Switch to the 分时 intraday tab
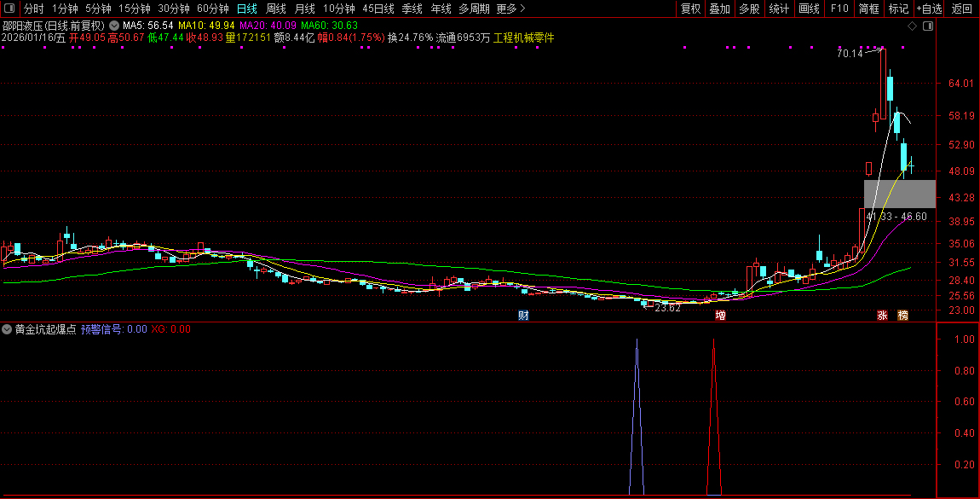The width and height of the screenshot is (980, 499). (34, 9)
